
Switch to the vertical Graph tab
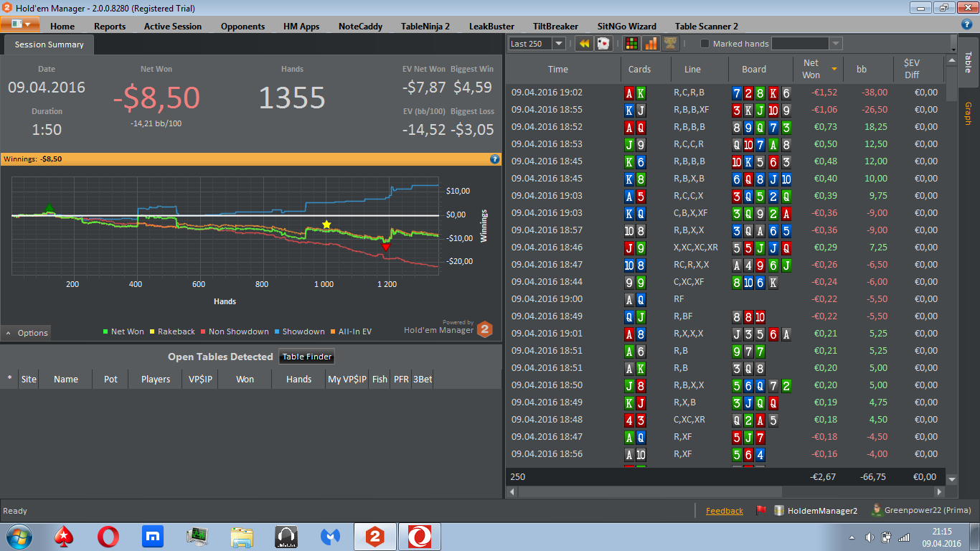(x=967, y=113)
